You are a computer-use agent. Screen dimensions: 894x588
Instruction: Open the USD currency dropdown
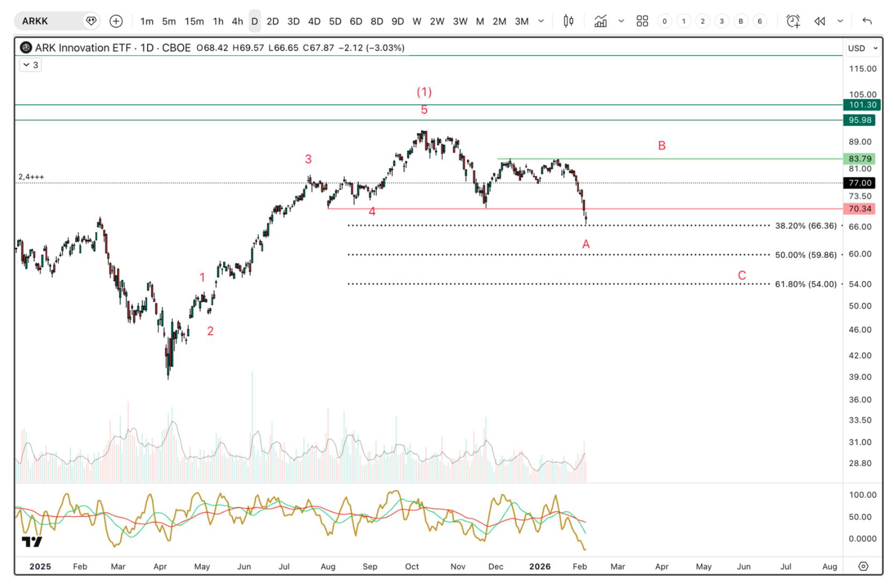point(863,48)
